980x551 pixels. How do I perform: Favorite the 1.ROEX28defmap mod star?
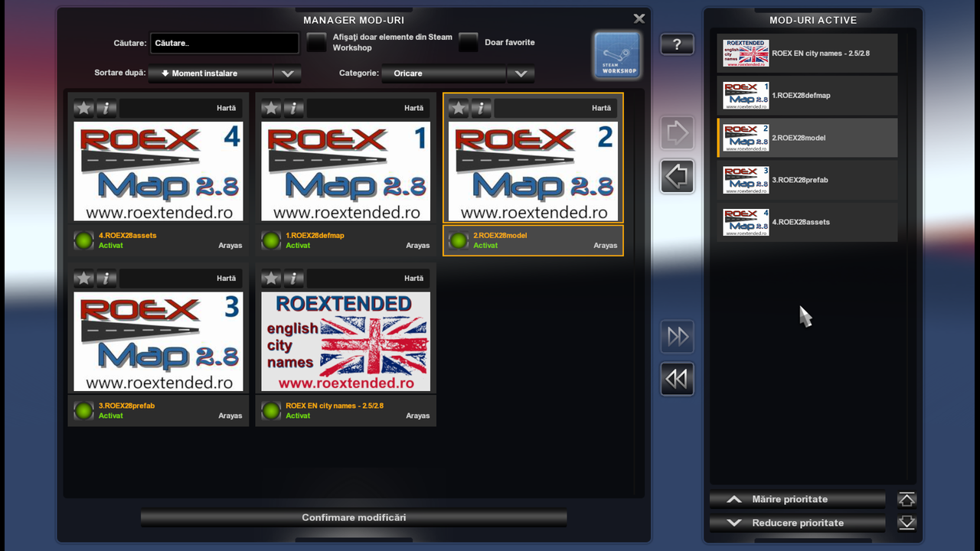coord(271,108)
